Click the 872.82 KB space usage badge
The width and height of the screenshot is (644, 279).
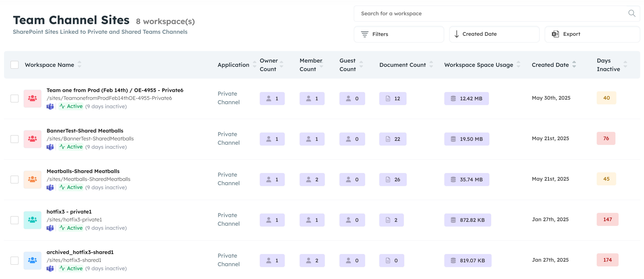click(x=468, y=220)
